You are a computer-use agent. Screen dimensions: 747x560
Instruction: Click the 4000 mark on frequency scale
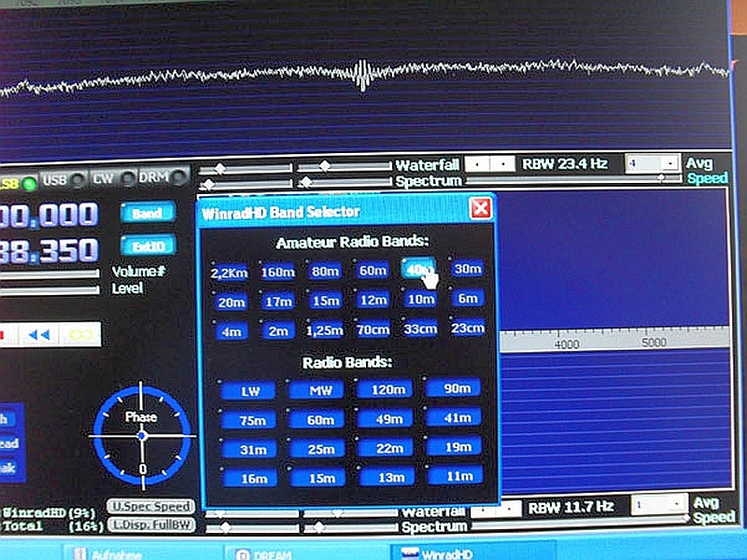567,344
